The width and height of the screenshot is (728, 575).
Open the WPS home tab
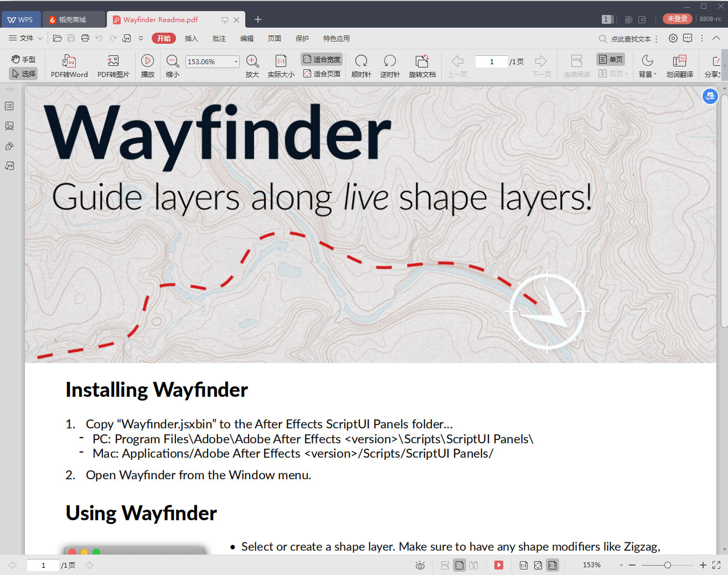(x=20, y=19)
